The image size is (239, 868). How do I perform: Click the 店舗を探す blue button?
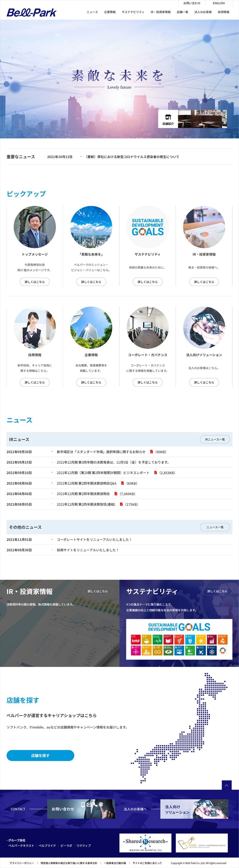point(40,755)
